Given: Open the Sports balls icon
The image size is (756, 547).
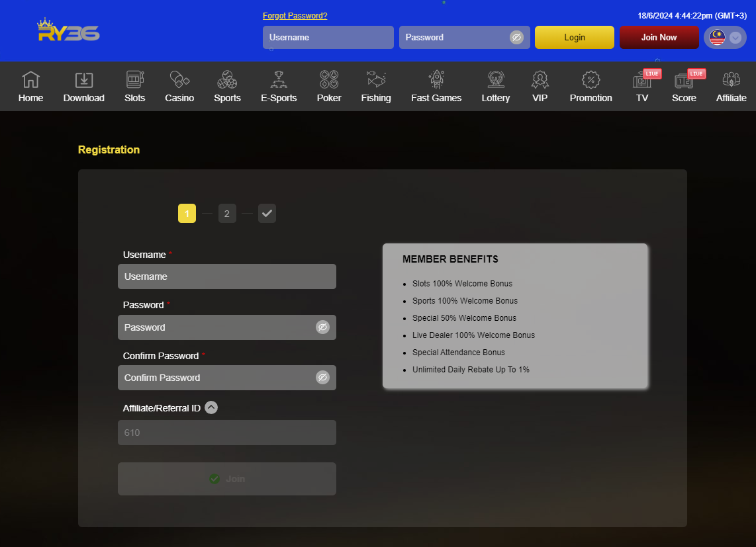Looking at the screenshot, I should click(227, 80).
